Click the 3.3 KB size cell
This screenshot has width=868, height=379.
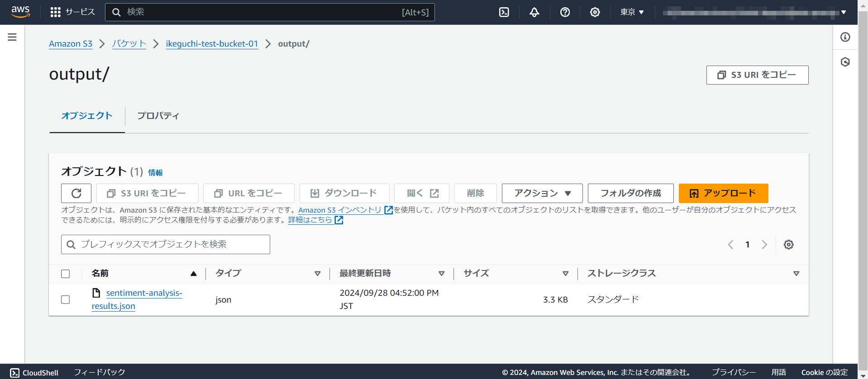click(555, 300)
